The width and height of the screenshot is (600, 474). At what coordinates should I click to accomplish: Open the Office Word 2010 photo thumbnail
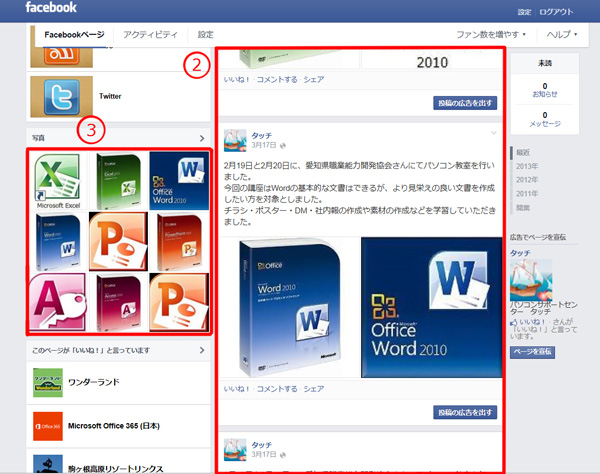(179, 181)
